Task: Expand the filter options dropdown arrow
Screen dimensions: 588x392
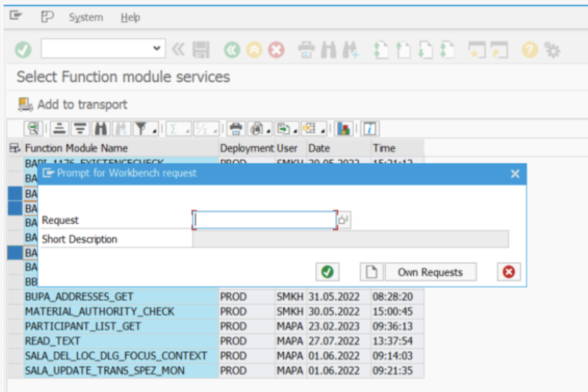Action: (155, 131)
